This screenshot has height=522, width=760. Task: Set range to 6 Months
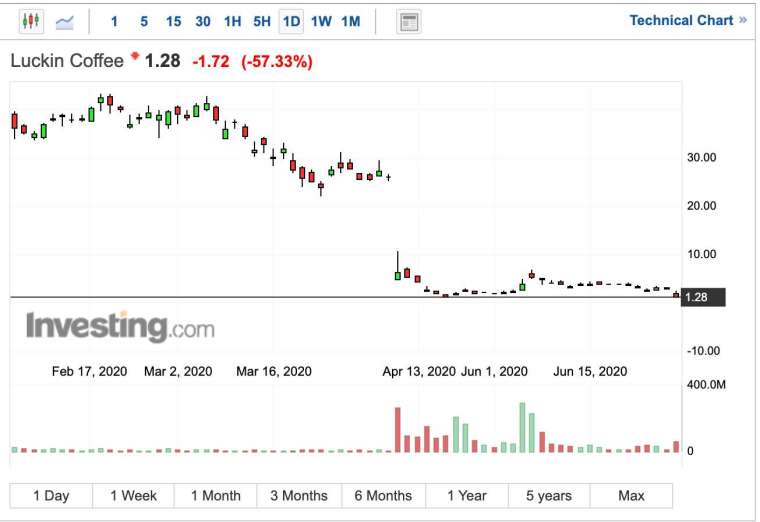tap(383, 495)
